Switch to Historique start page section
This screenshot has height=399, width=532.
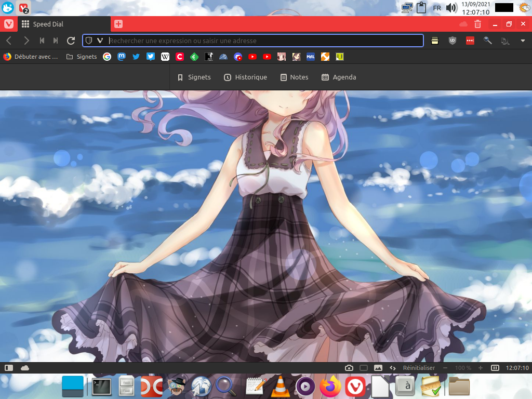[x=245, y=77]
